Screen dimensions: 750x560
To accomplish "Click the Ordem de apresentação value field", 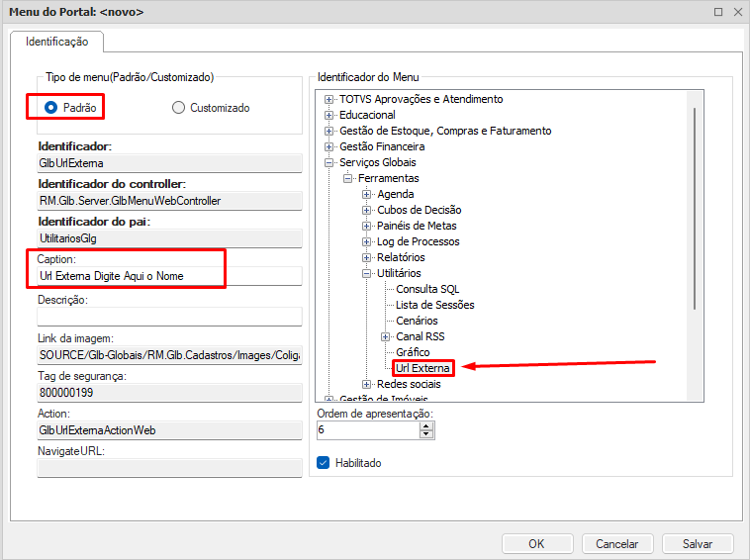I will tap(368, 430).
